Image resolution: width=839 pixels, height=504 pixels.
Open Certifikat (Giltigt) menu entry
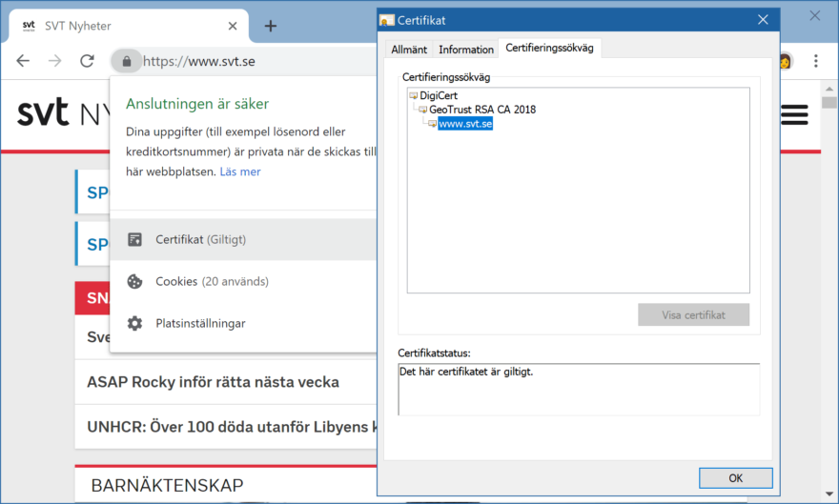(x=243, y=239)
